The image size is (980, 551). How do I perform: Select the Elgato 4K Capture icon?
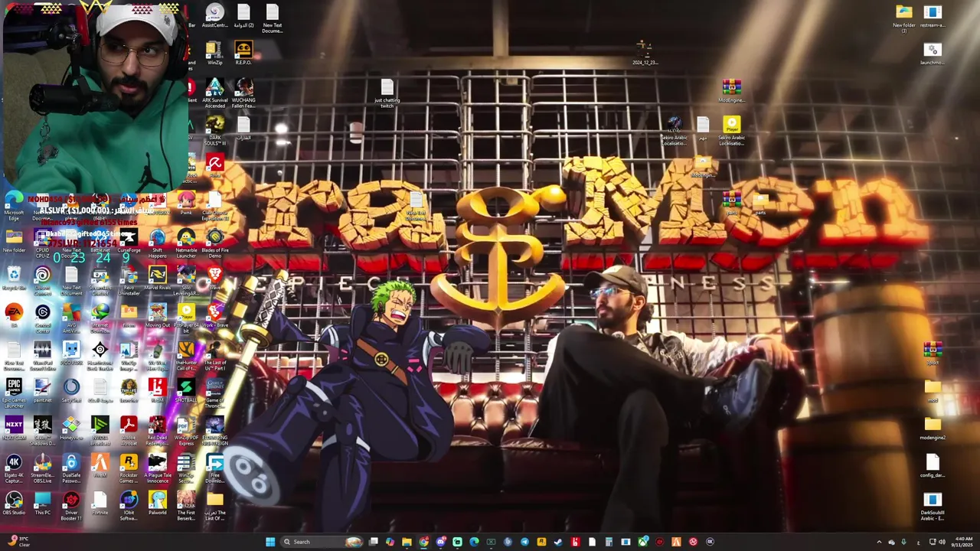coord(14,468)
